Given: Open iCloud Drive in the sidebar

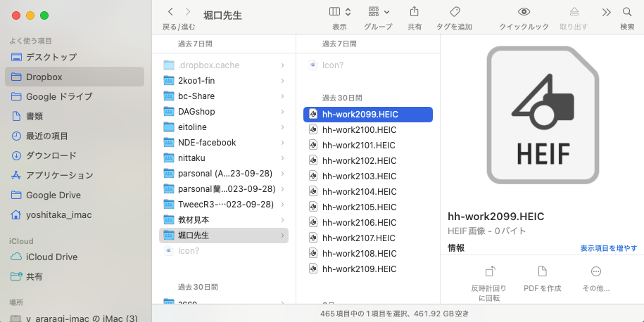Looking at the screenshot, I should tap(75, 257).
